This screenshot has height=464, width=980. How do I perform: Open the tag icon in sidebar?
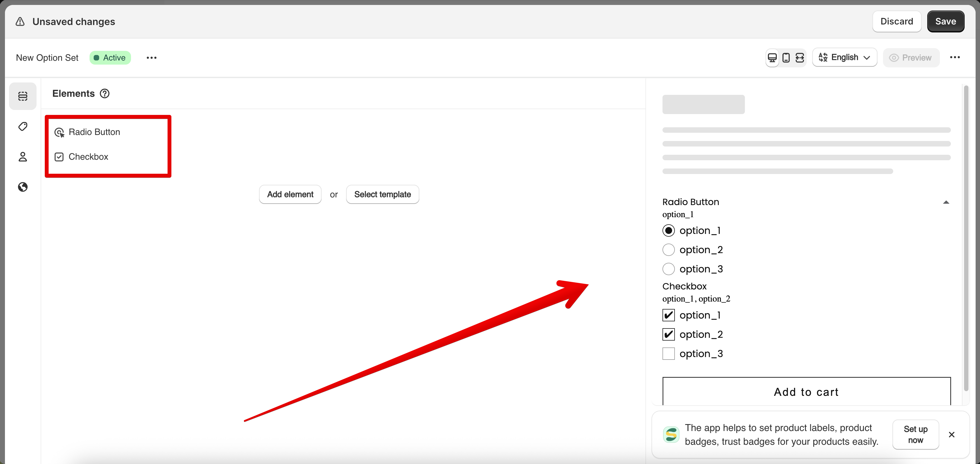(23, 126)
